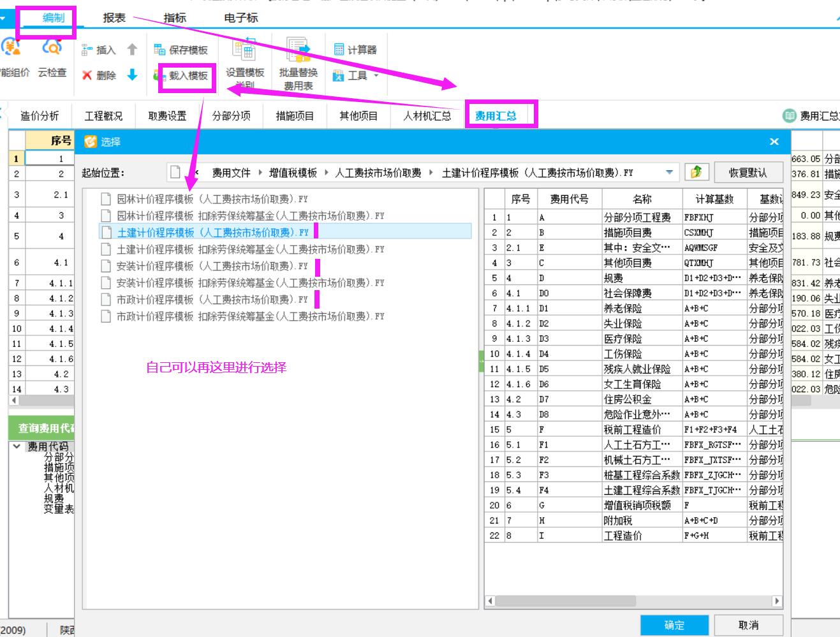
Task: Switch to 其他项目 tab
Action: [358, 115]
